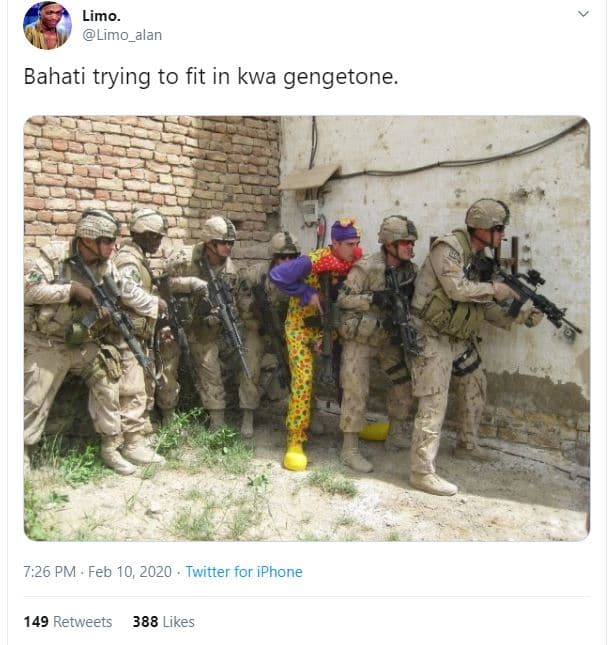Open the Limo. profile avatar picture
Screen dimensions: 614x645
click(x=47, y=26)
